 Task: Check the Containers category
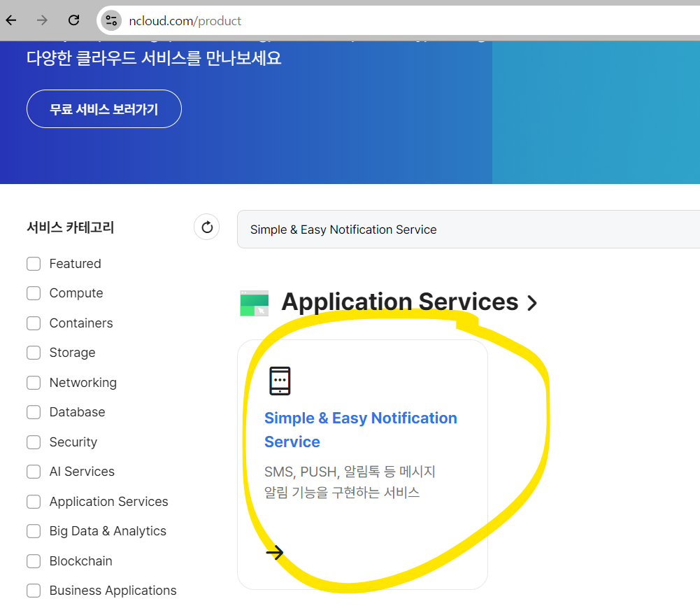tap(34, 323)
